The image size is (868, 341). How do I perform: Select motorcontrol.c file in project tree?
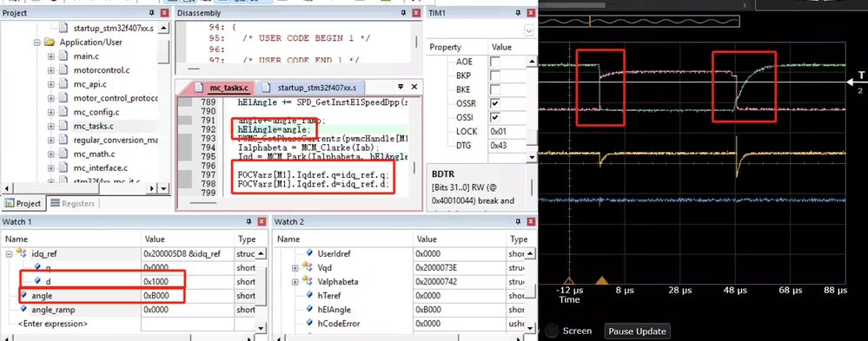(102, 70)
